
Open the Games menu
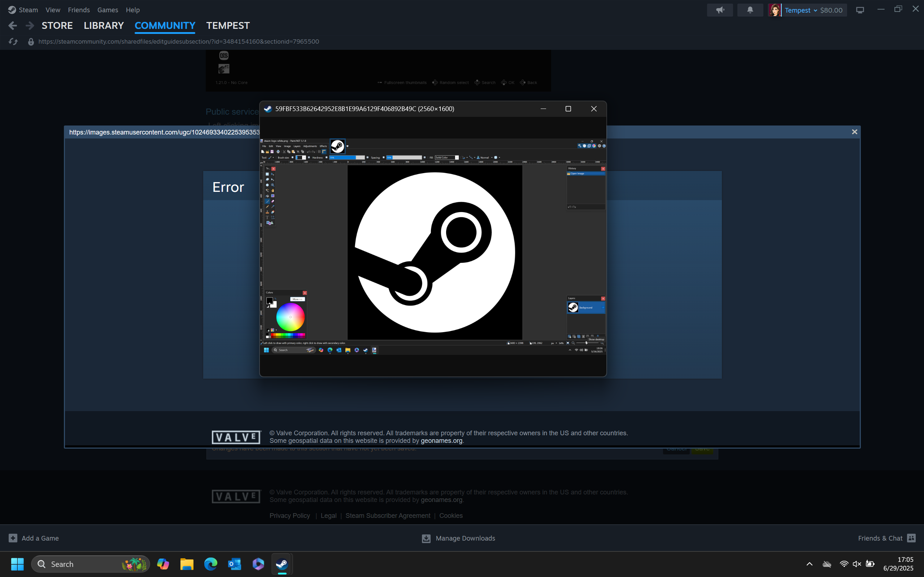107,10
